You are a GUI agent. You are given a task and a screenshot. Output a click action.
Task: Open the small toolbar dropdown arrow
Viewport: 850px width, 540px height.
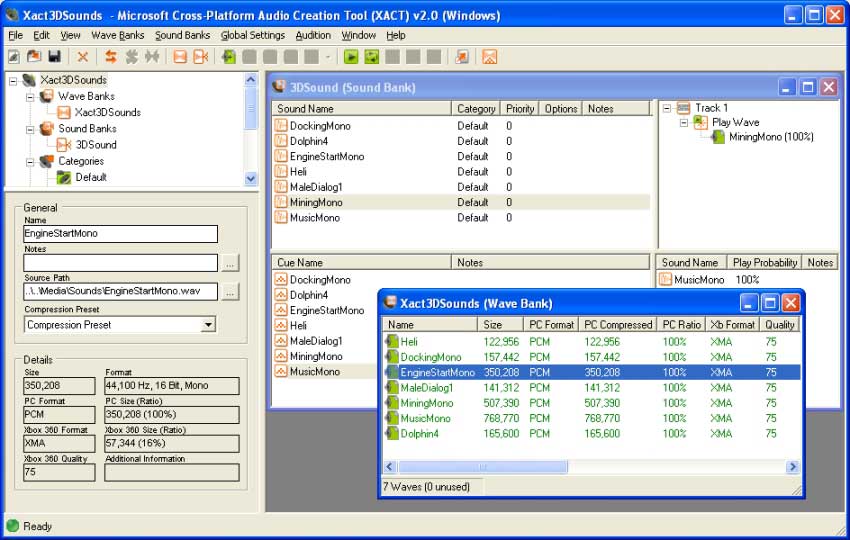(x=328, y=57)
